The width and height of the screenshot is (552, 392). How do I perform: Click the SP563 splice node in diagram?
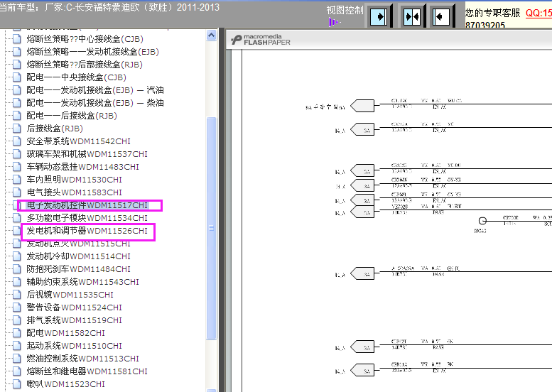point(482,221)
